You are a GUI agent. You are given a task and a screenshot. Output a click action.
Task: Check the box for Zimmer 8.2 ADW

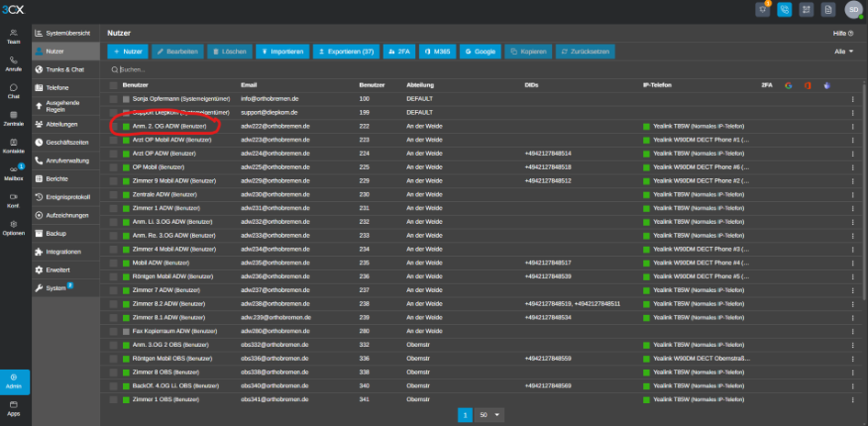[114, 304]
